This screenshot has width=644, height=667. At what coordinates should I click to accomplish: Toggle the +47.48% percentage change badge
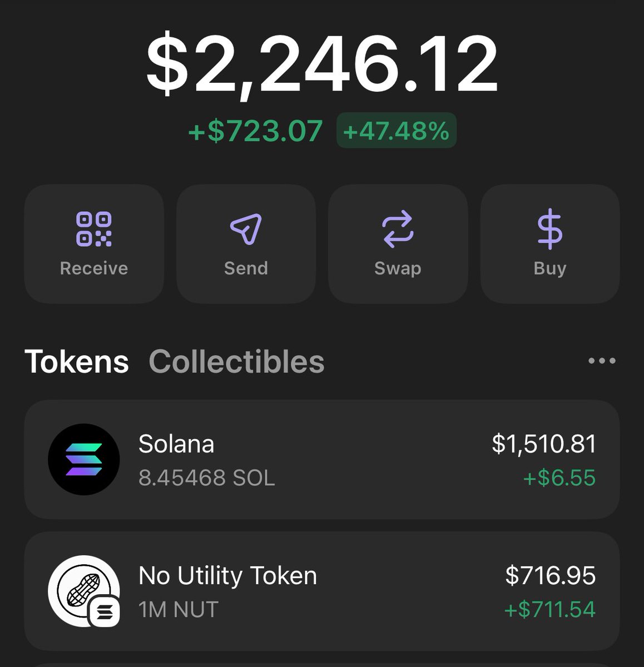[x=397, y=131]
